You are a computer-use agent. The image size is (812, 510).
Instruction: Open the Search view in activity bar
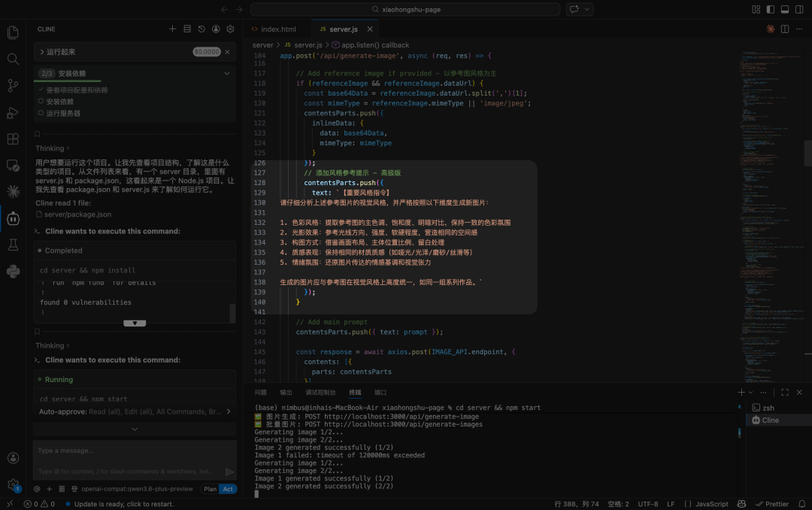coord(13,59)
